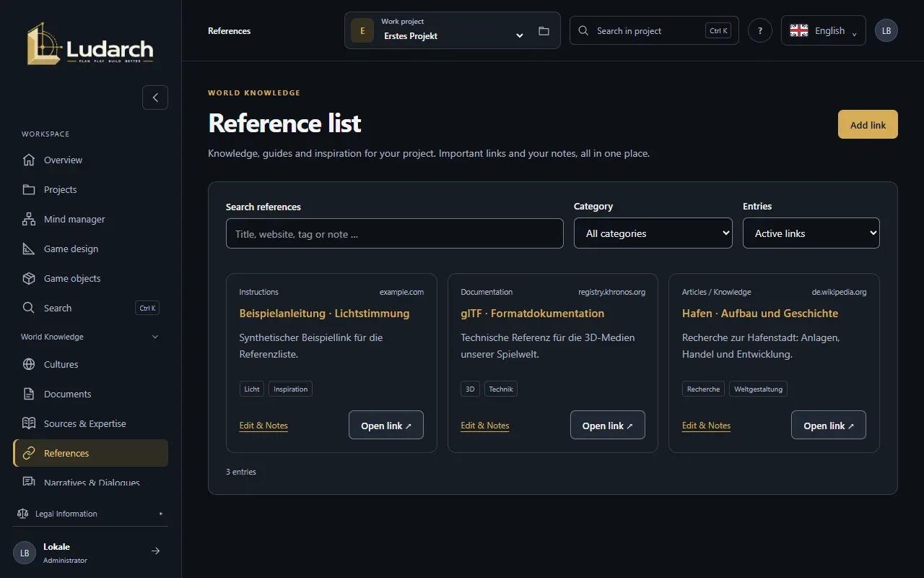The height and width of the screenshot is (578, 924).
Task: Collapse the sidebar with the chevron button
Action: click(155, 98)
